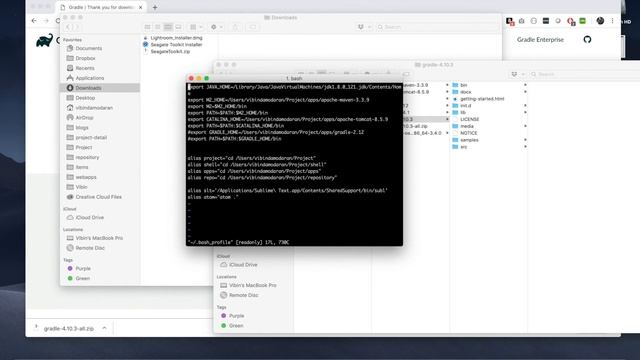Click the GitHub icon on Gradle page
The image size is (640, 360).
tap(587, 40)
